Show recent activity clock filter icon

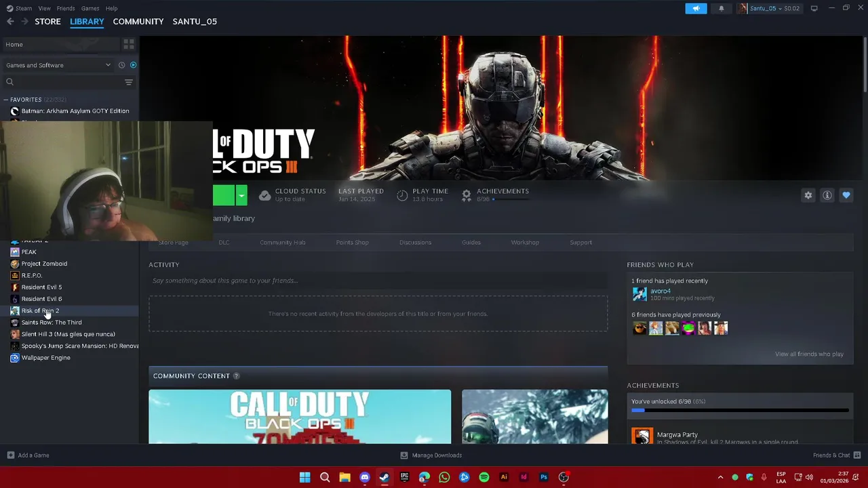pos(121,65)
